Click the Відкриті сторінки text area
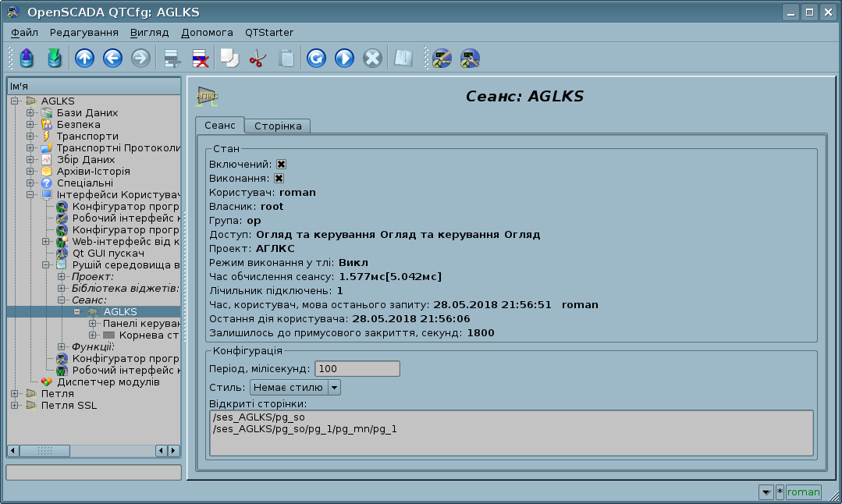This screenshot has height=504, width=842. coord(511,433)
